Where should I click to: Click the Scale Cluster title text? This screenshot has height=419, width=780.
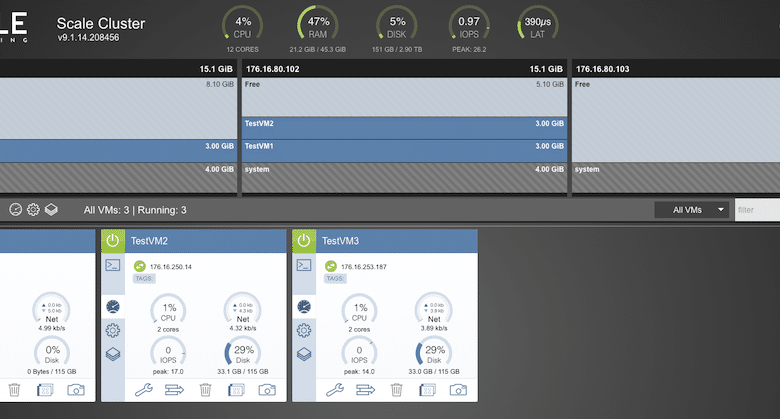click(x=100, y=23)
